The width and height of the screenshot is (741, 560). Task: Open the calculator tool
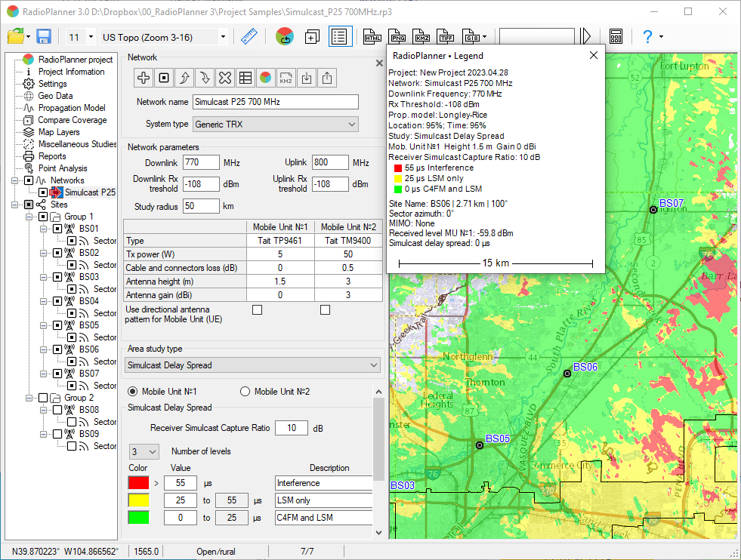616,35
